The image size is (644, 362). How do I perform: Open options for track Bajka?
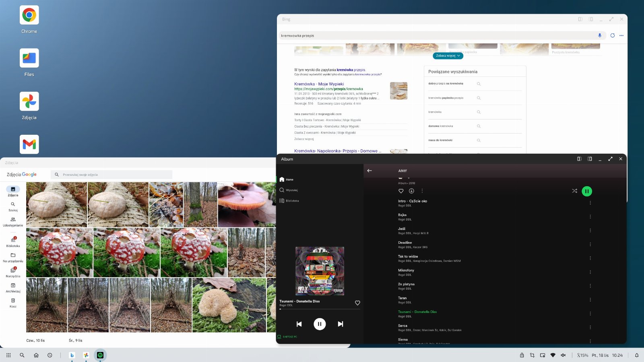590,217
